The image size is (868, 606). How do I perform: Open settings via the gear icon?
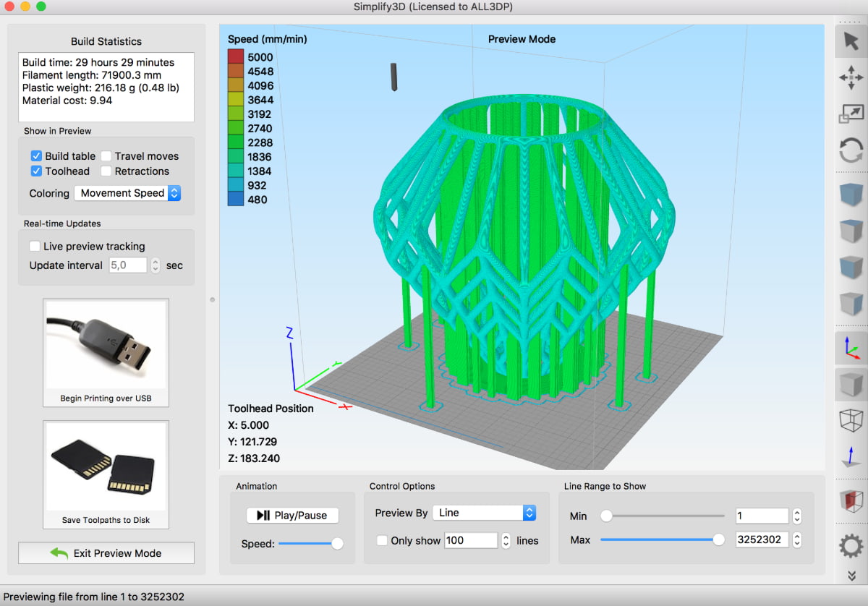point(851,545)
